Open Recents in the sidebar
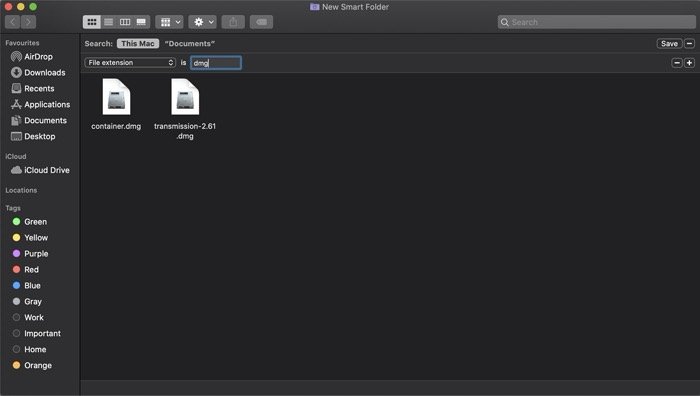Image resolution: width=700 pixels, height=396 pixels. [x=33, y=88]
